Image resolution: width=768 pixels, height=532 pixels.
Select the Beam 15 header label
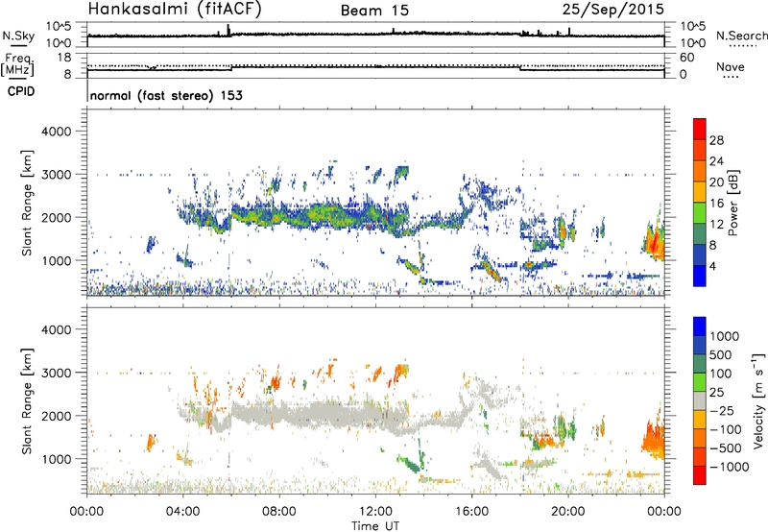point(374,11)
